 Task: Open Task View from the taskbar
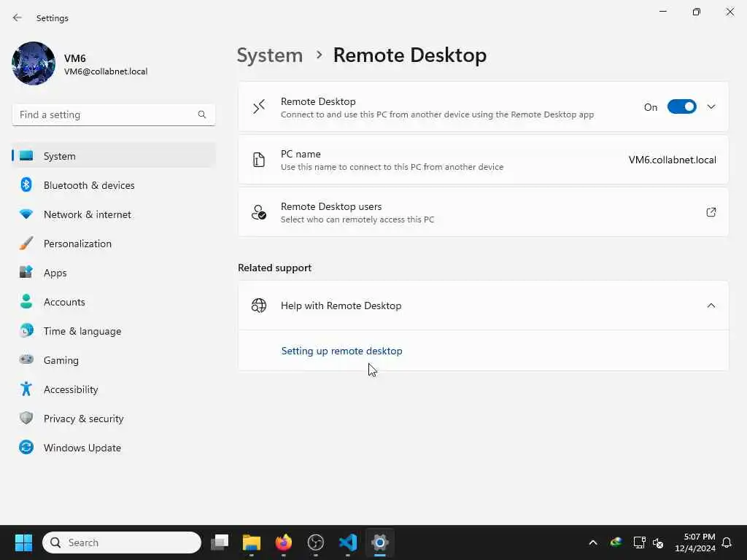click(x=220, y=542)
